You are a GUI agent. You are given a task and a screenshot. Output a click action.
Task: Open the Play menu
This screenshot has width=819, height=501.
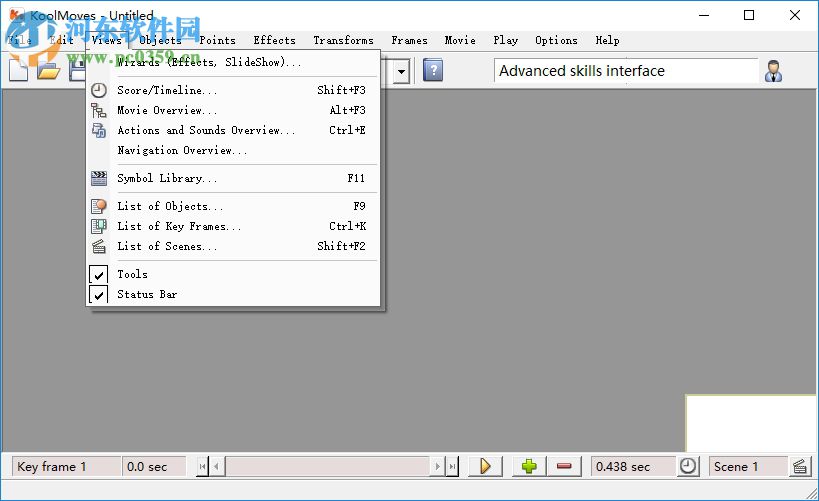point(506,40)
